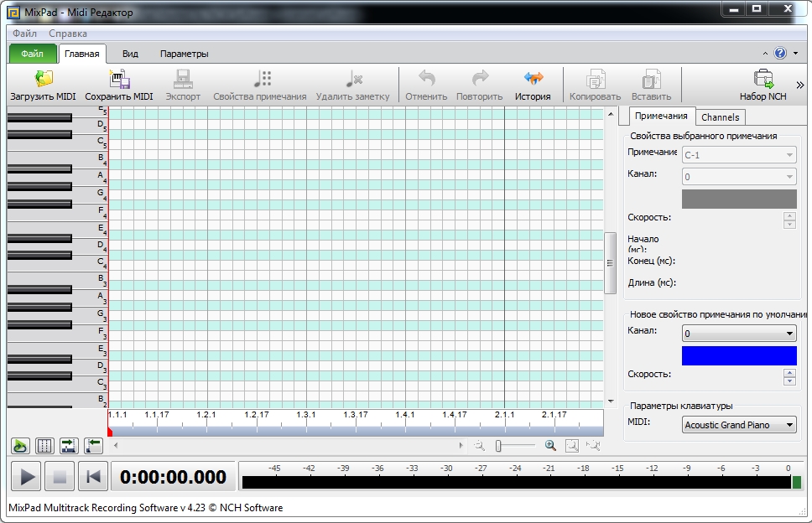Image resolution: width=812 pixels, height=523 pixels.
Task: Open Свойства примечания in the toolbar
Action: [260, 85]
